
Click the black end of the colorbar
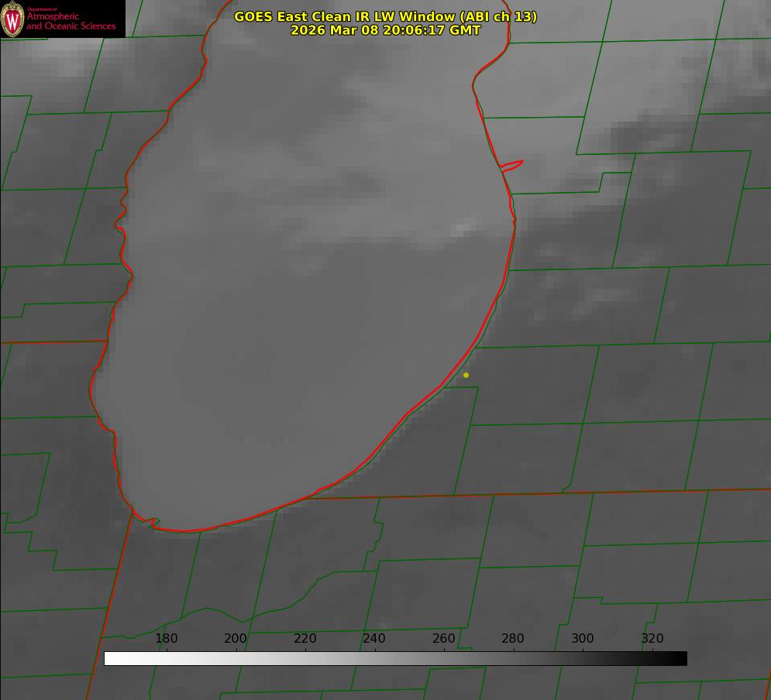pyautogui.click(x=681, y=659)
